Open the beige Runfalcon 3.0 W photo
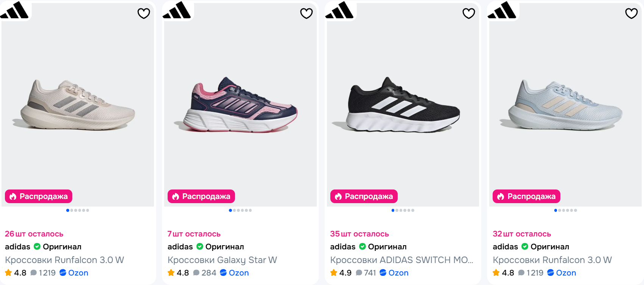Image resolution: width=644 pixels, height=285 pixels. 78,104
